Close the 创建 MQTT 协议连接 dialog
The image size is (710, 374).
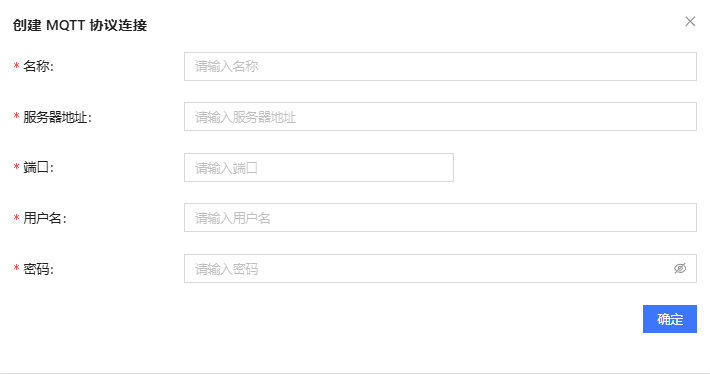coord(690,21)
